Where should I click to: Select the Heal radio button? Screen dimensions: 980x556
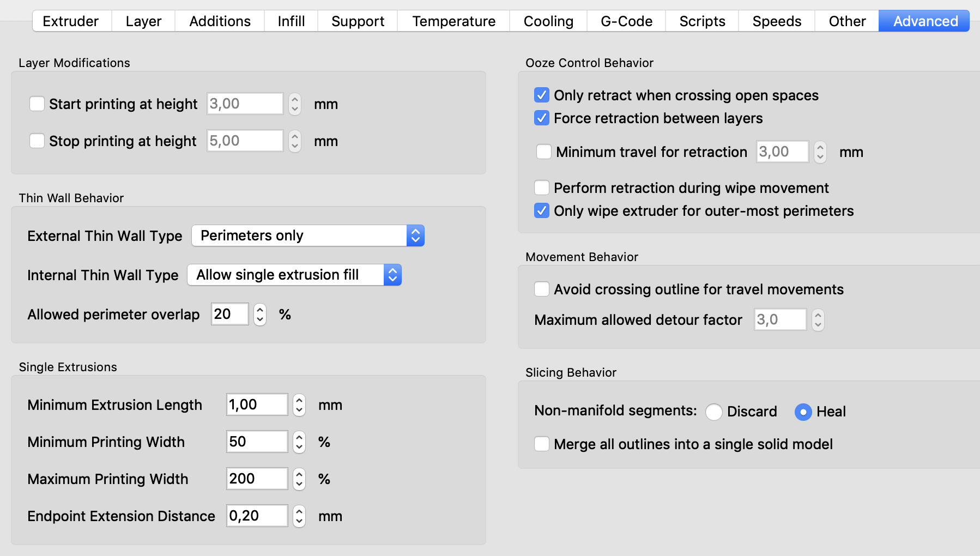(x=803, y=412)
